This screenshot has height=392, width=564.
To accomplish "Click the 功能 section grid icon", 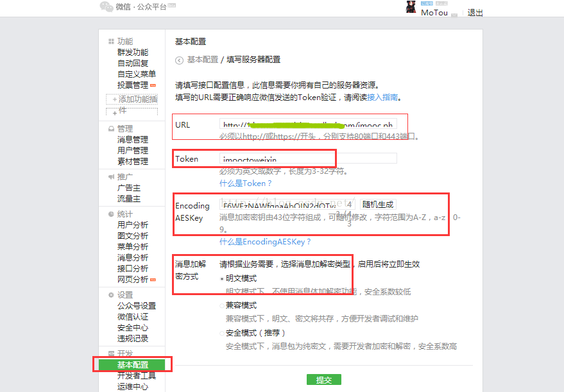I will point(111,42).
